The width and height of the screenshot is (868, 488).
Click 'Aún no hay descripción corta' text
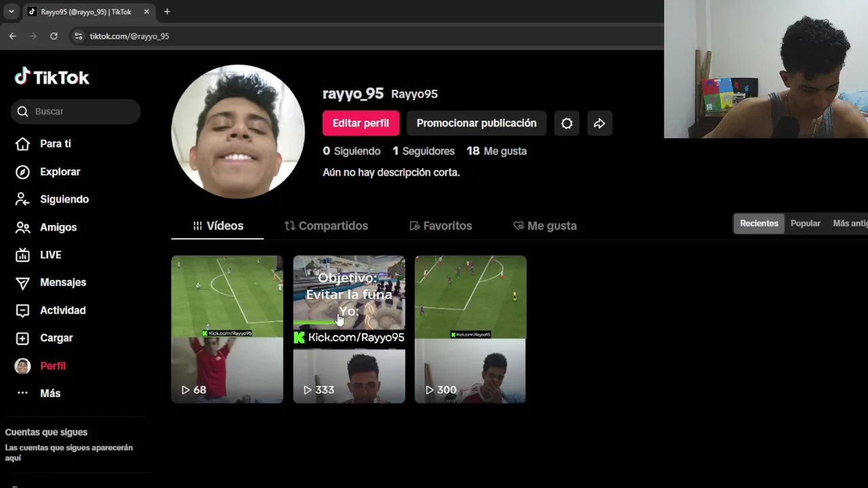[391, 172]
